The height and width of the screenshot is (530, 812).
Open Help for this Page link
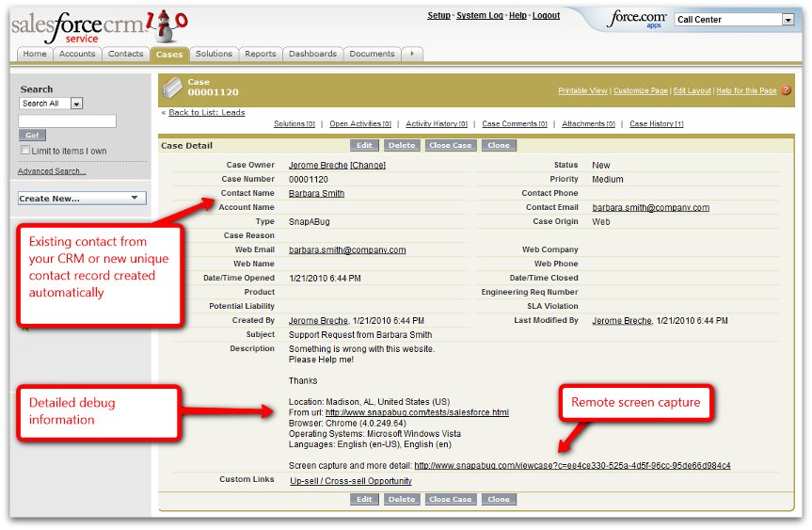pyautogui.click(x=746, y=90)
